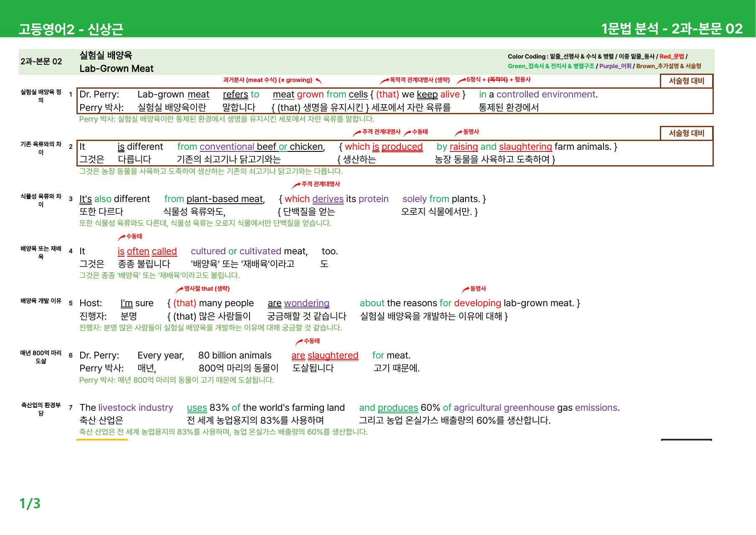Select the Korean title '실험실 배양육' above Lab-Grown Meat
This screenshot has width=756, height=535.
coord(106,55)
